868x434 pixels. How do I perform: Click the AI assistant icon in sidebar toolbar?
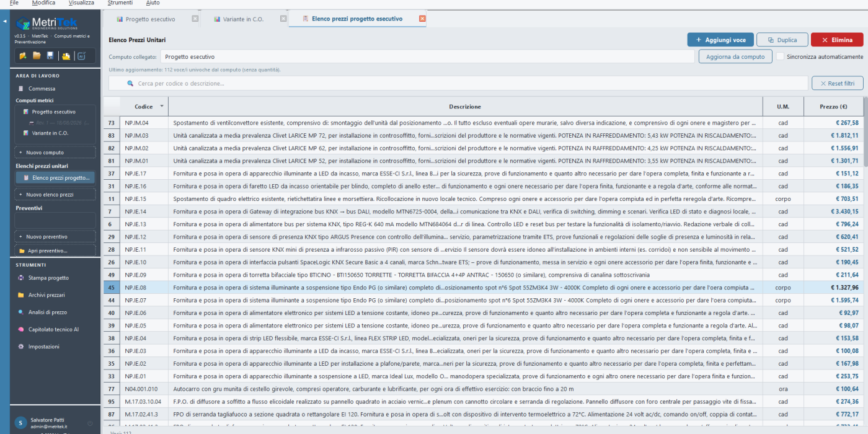coord(81,56)
